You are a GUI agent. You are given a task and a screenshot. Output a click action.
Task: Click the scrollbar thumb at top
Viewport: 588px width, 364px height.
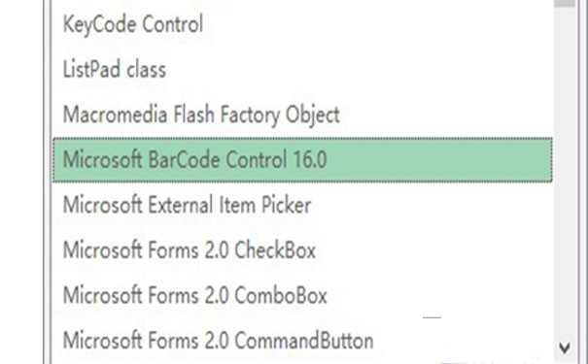(x=565, y=3)
